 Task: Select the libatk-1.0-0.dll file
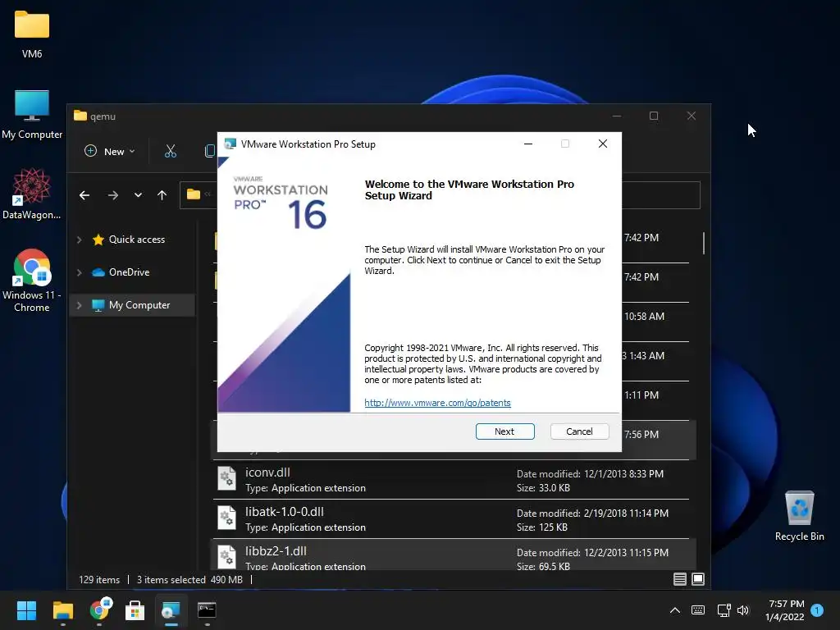[451, 519]
